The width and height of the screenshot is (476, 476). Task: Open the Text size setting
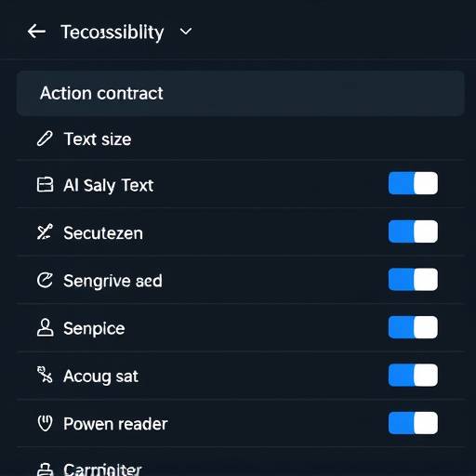click(240, 139)
